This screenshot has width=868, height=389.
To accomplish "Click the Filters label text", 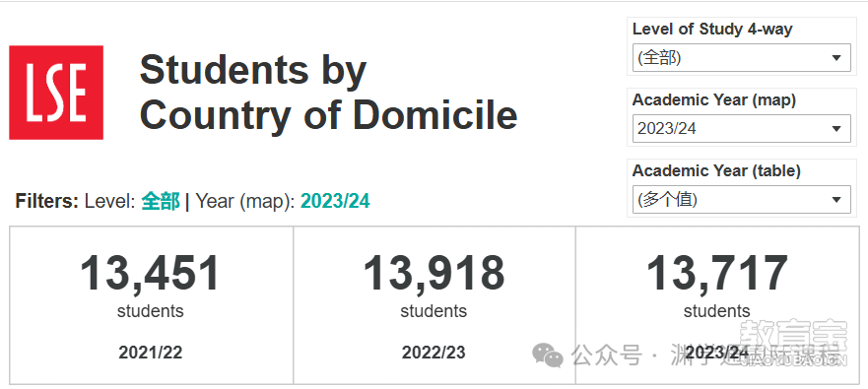I will click(x=47, y=202).
